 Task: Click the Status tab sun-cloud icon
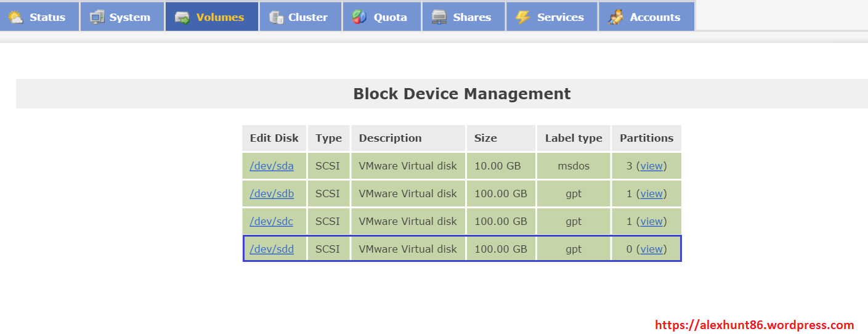coord(16,17)
